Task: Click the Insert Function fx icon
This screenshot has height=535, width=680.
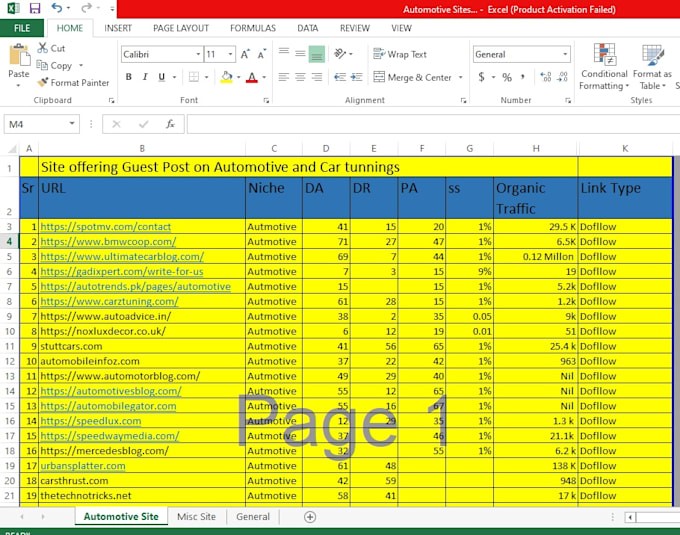Action: click(170, 124)
